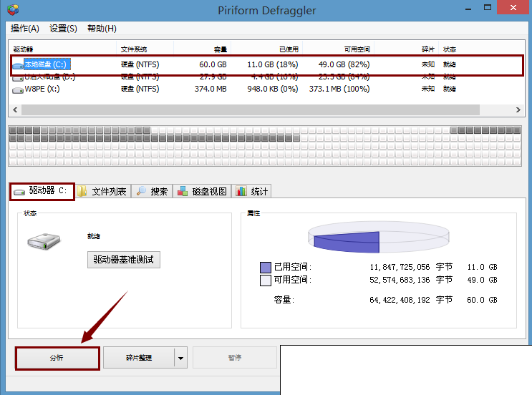The width and height of the screenshot is (532, 395).
Task: Click the drive list horizontal scrollbar thumb
Action: tap(251, 110)
